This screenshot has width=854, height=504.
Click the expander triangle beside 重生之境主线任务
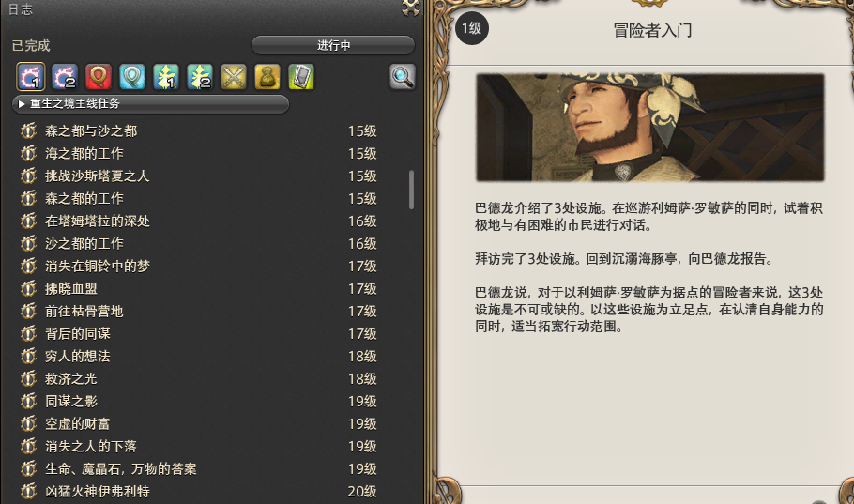click(22, 104)
